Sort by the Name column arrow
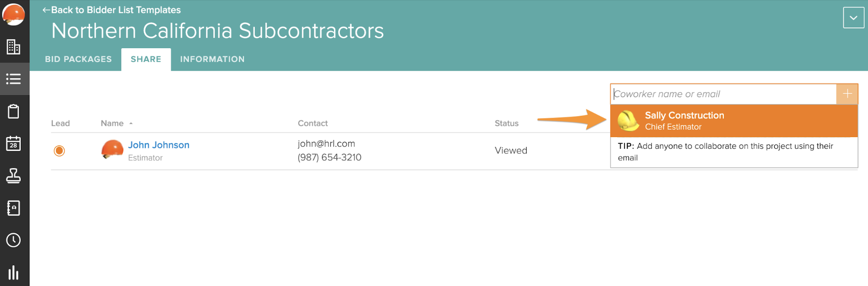The height and width of the screenshot is (286, 868). coord(131,124)
